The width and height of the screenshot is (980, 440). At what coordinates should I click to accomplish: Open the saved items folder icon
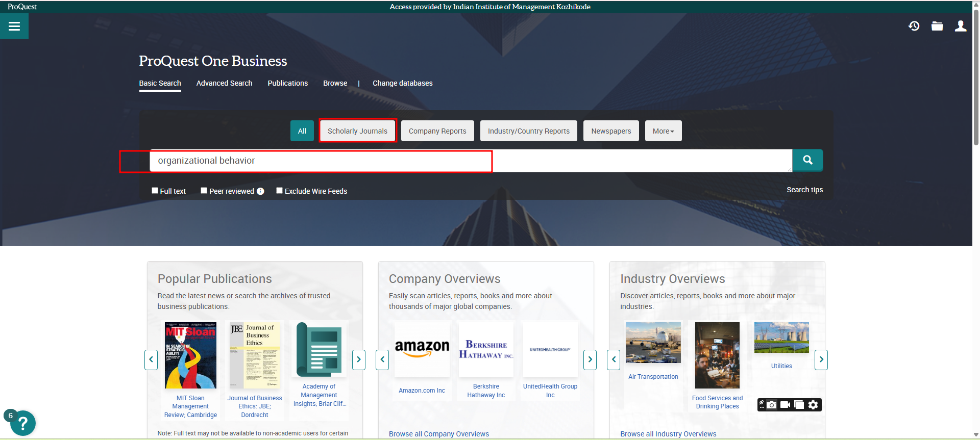(x=937, y=26)
